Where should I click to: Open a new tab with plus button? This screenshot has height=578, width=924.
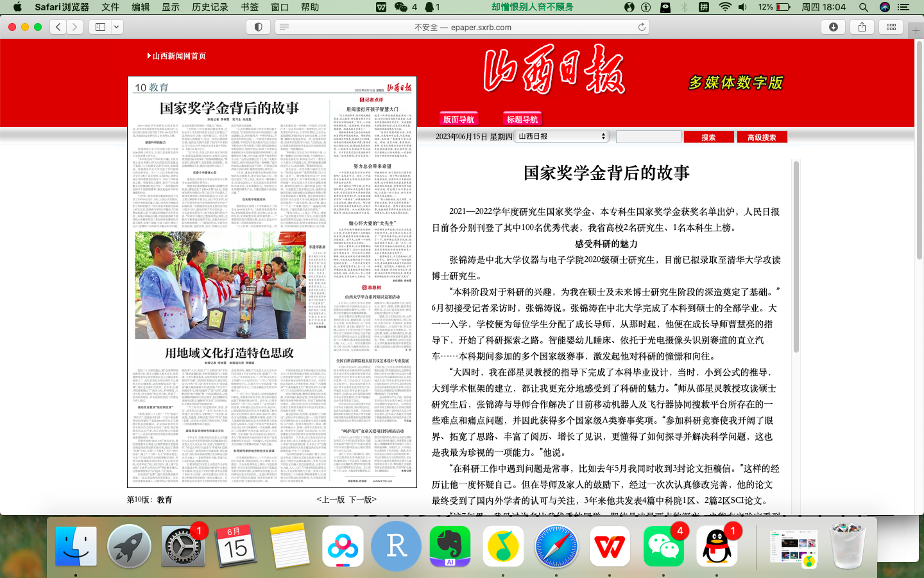click(916, 30)
